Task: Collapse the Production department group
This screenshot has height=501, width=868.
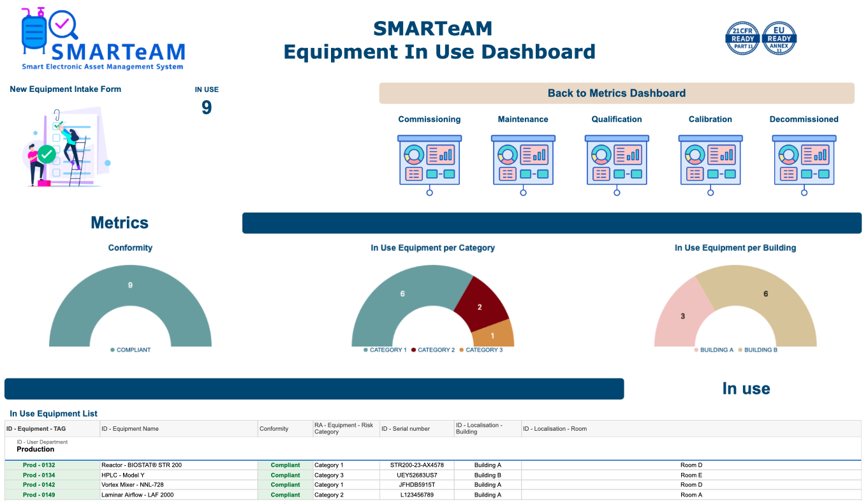Action: point(35,449)
